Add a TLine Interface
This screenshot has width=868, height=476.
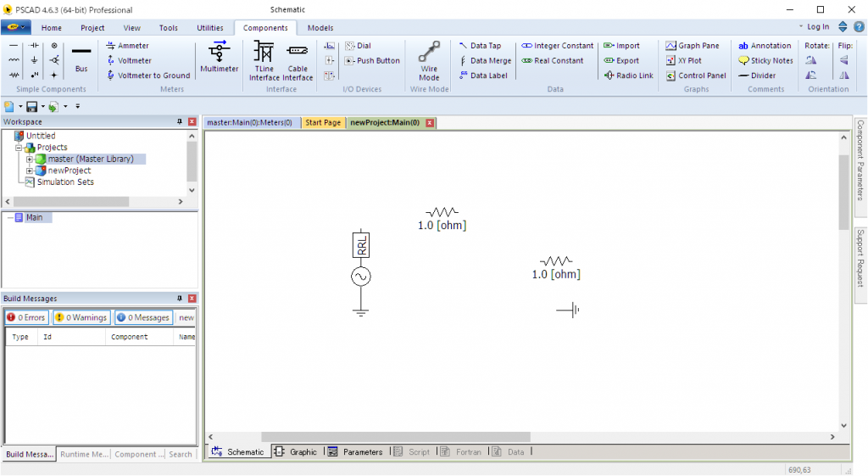(x=264, y=61)
